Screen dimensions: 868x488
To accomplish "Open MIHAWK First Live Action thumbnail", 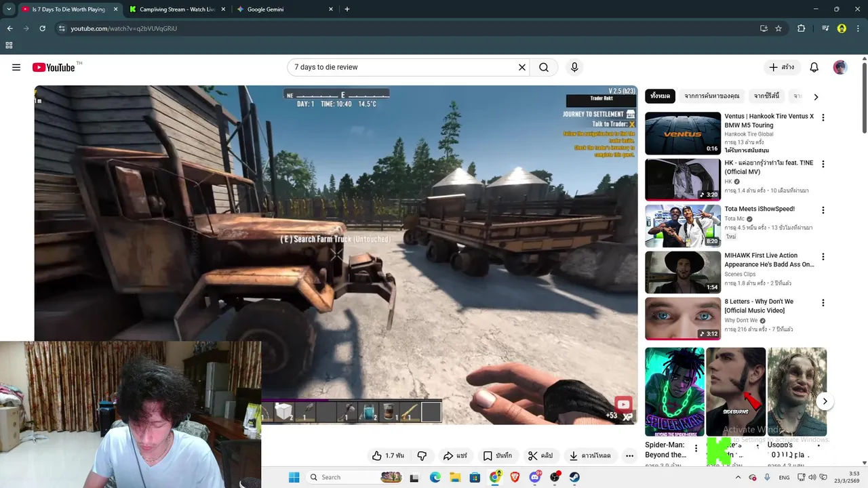I will coord(683,272).
